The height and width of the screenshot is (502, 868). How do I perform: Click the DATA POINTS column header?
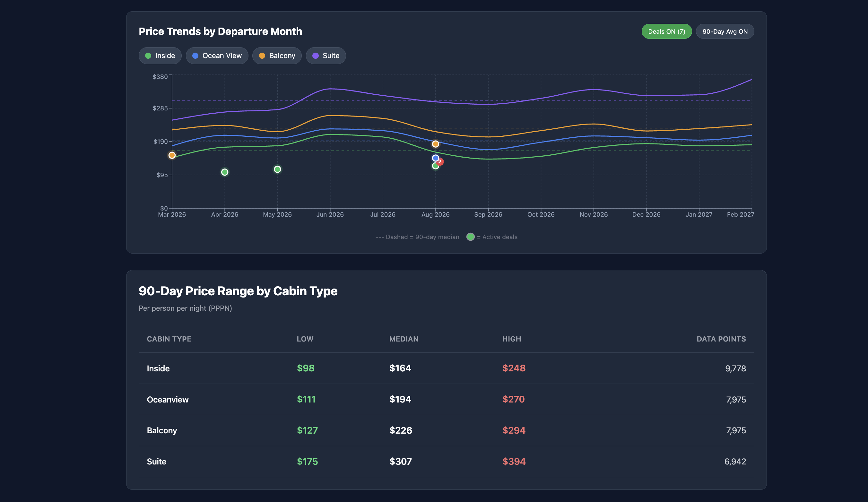(721, 339)
